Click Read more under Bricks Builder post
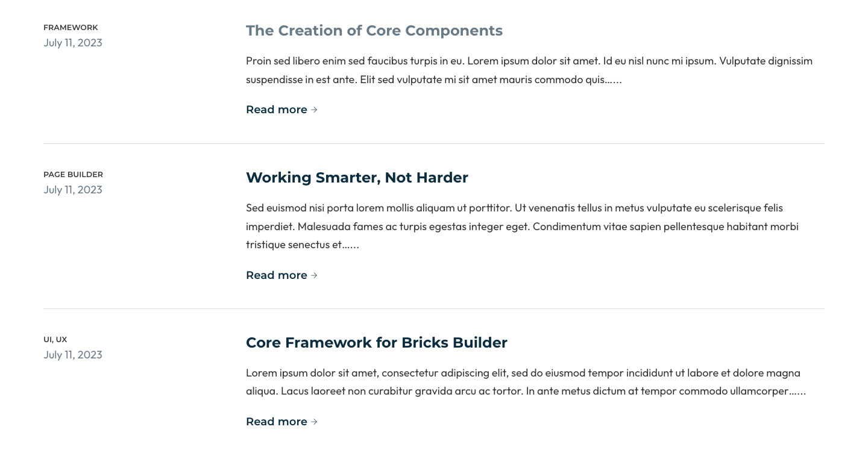The image size is (868, 453). 277,422
